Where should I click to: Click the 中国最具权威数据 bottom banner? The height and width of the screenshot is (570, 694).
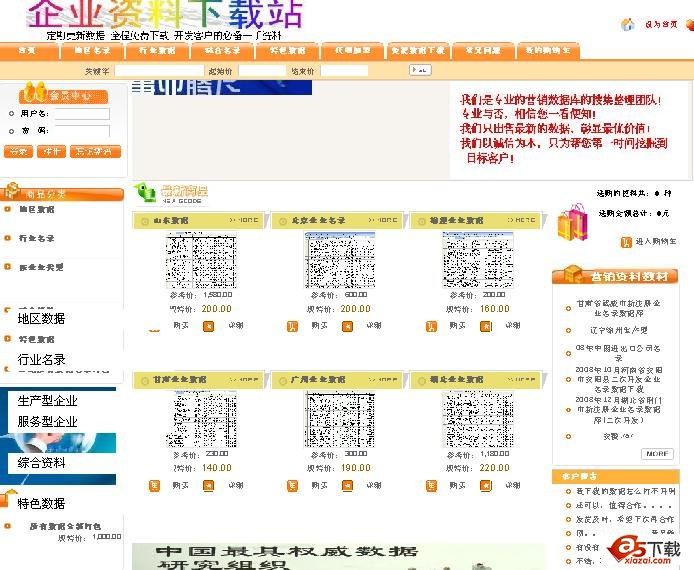click(339, 556)
